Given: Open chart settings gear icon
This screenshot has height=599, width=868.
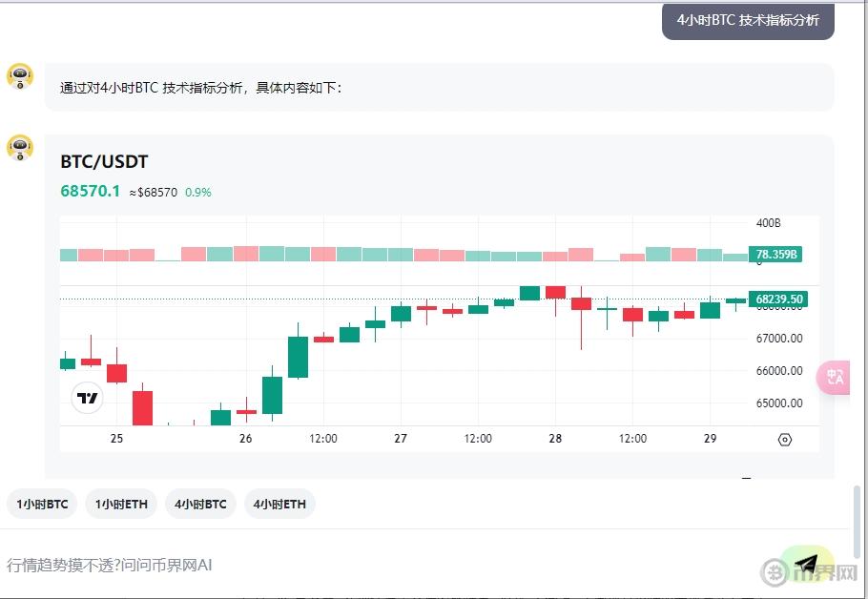Looking at the screenshot, I should point(785,440).
